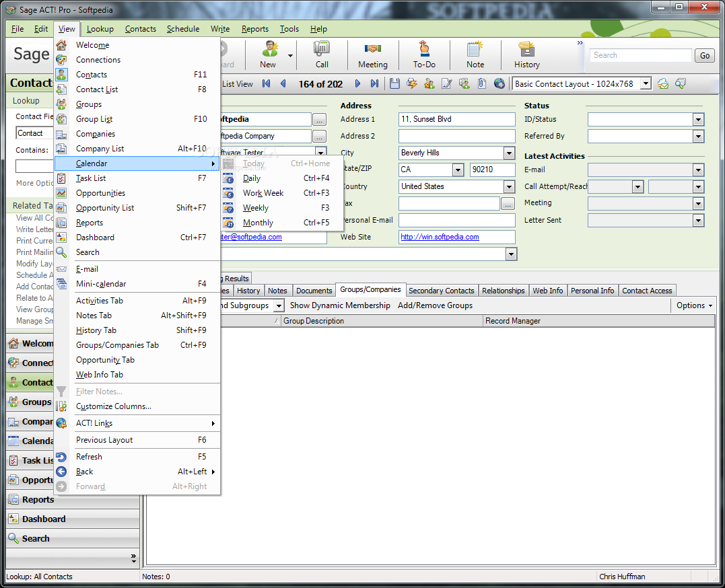Switch to the Secondary Contacts tab
Screen dimensions: 725x588
coord(441,291)
